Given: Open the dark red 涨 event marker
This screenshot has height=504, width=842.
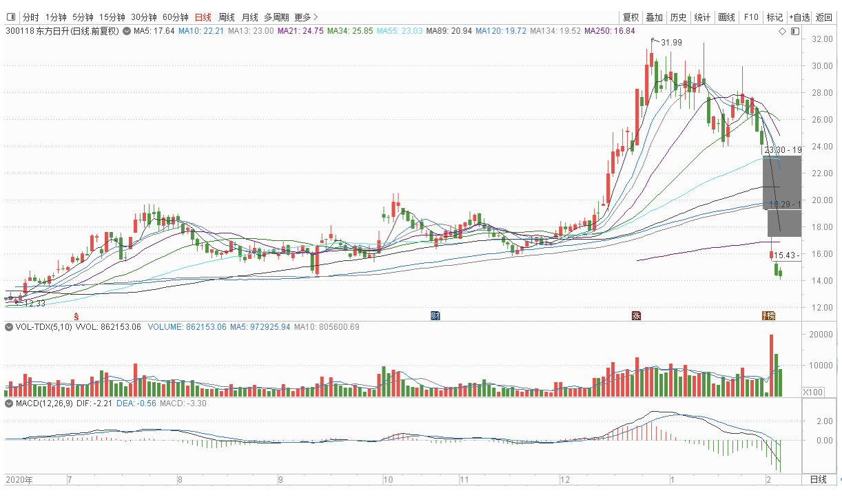Looking at the screenshot, I should click(x=636, y=315).
